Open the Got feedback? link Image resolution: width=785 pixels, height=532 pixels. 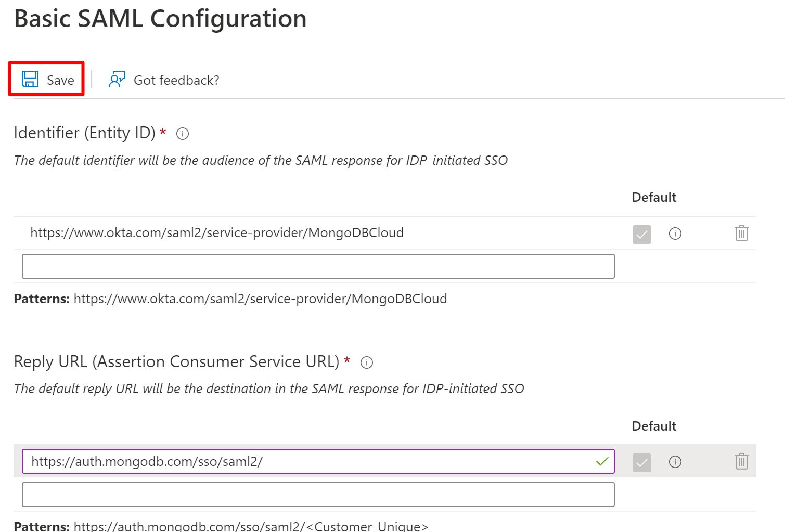click(x=164, y=80)
